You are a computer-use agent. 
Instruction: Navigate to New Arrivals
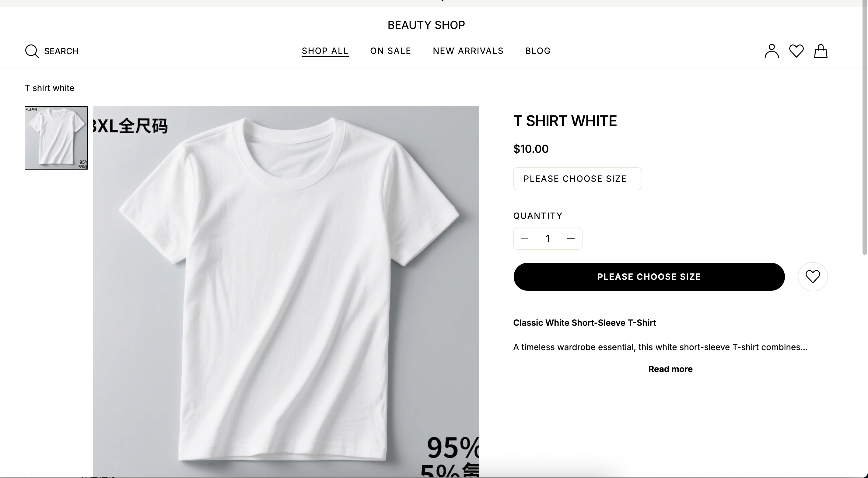[x=468, y=51]
